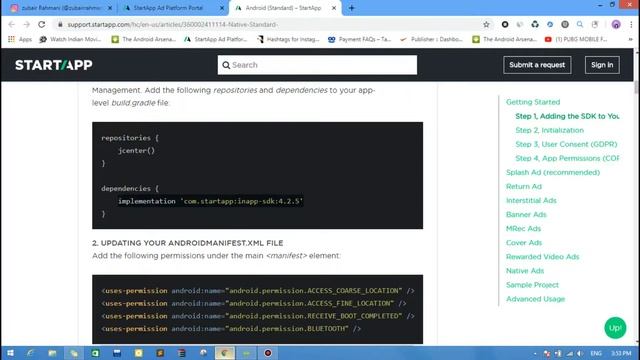The image size is (640, 360).
Task: Click the StartApp logo
Action: (x=54, y=65)
